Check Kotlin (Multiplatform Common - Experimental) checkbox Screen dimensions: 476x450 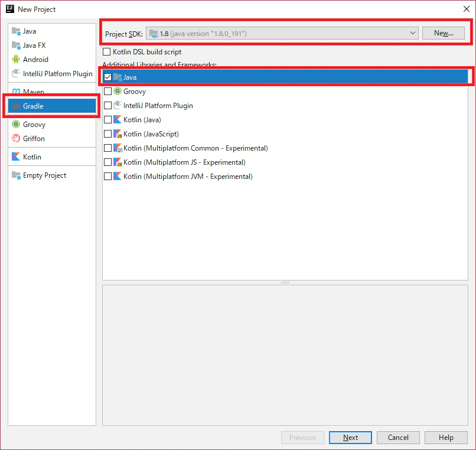[107, 148]
